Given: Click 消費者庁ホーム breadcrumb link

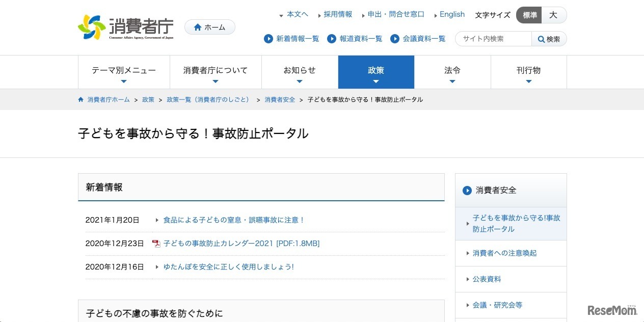Looking at the screenshot, I should pos(109,100).
